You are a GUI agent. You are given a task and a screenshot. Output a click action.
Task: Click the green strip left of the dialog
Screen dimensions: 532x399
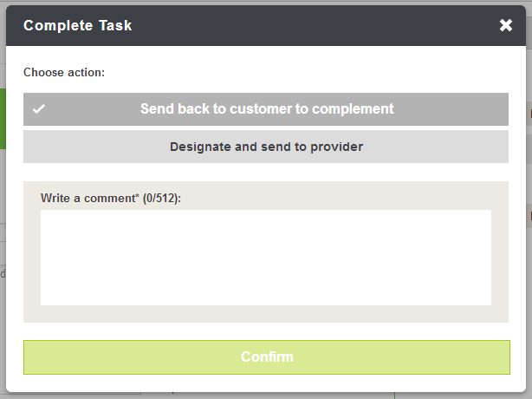3,118
